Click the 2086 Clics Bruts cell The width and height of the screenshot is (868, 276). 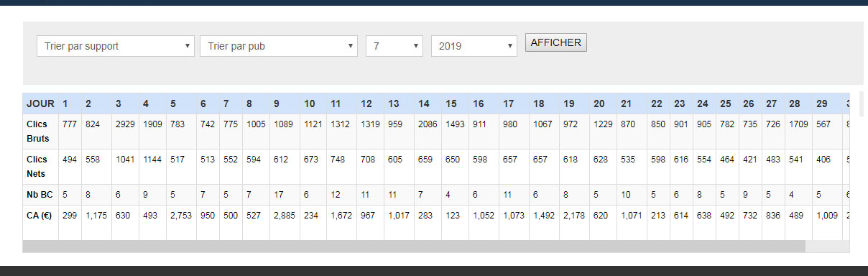[428, 124]
